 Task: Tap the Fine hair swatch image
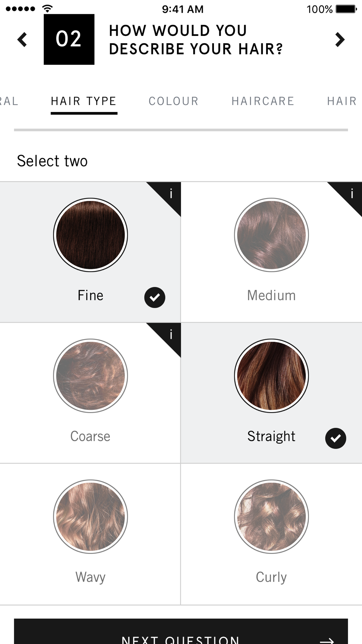click(x=90, y=235)
